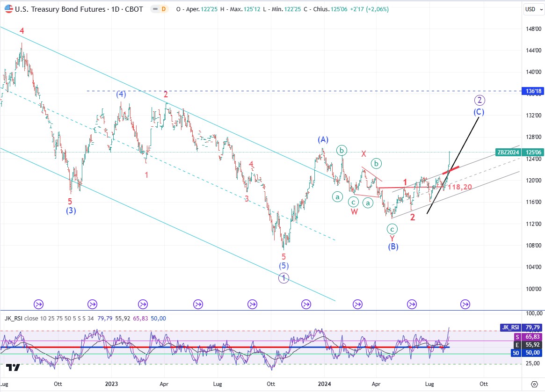The height and width of the screenshot is (392, 545).
Task: Select the blue (B) wave label
Action: click(393, 247)
